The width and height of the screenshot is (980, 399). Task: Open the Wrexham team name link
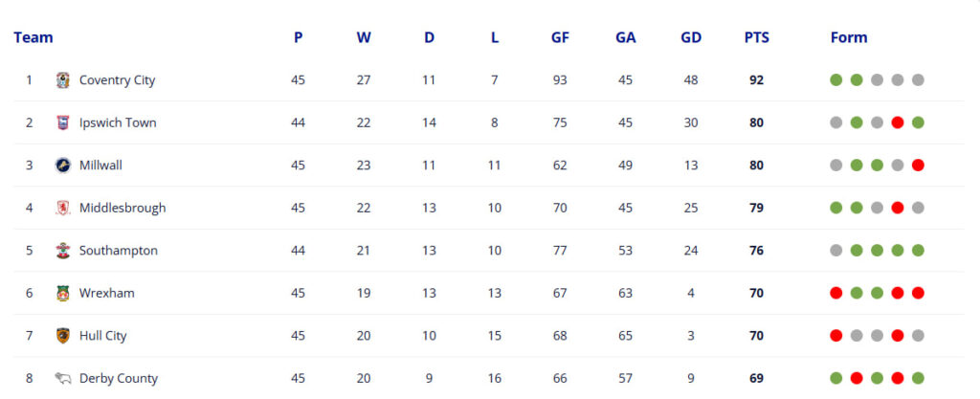click(106, 293)
